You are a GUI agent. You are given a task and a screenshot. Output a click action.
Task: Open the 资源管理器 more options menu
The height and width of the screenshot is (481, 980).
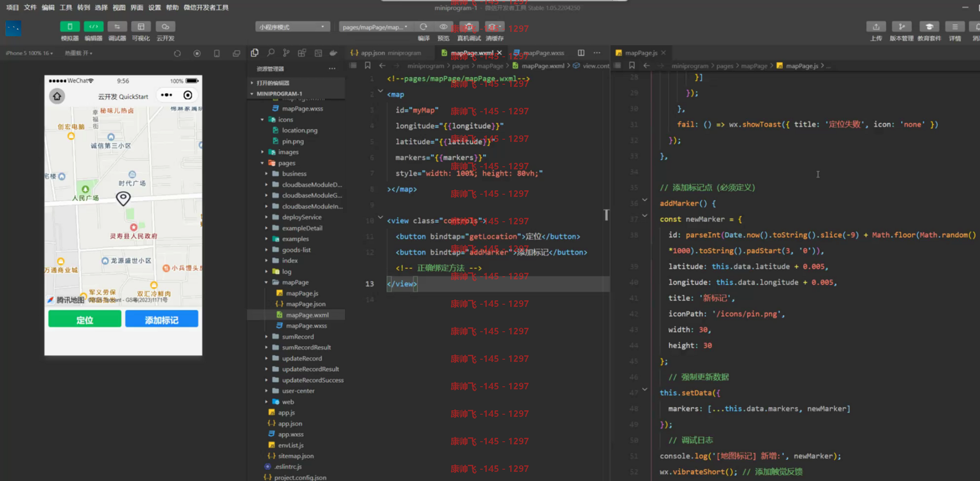pyautogui.click(x=332, y=69)
